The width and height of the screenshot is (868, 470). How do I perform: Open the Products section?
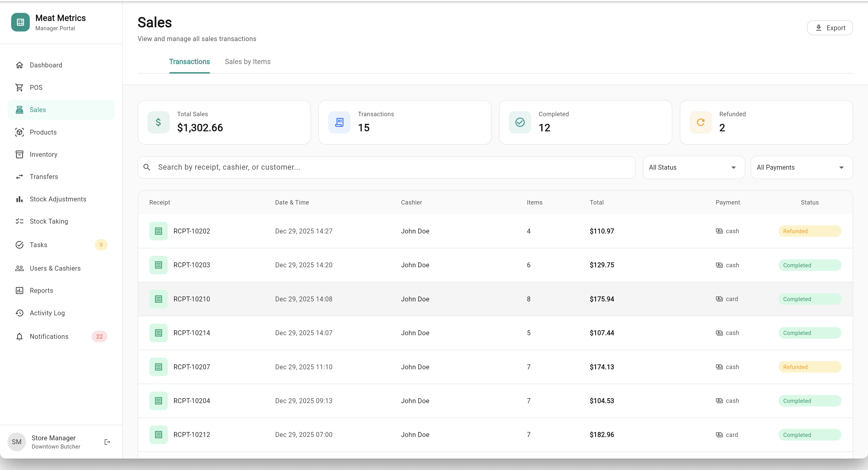pyautogui.click(x=43, y=132)
